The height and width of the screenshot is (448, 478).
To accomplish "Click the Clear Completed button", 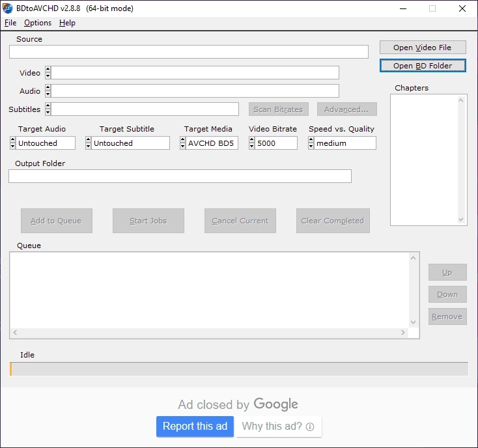I will (x=333, y=221).
